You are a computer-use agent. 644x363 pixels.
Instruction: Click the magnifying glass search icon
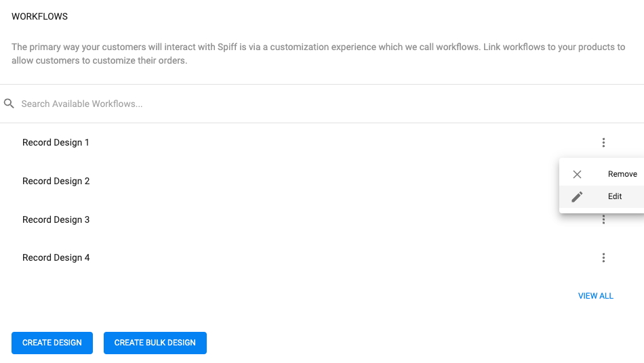9,104
